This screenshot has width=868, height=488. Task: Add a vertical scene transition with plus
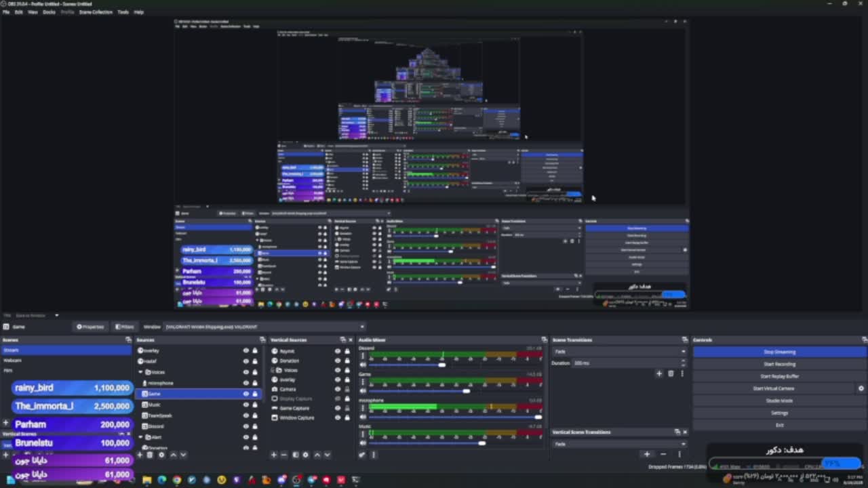point(646,454)
